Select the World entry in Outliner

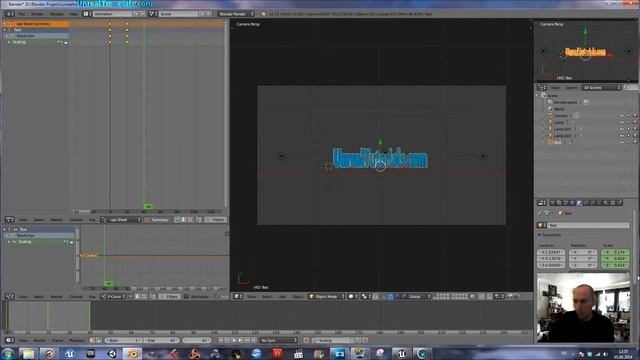click(559, 109)
